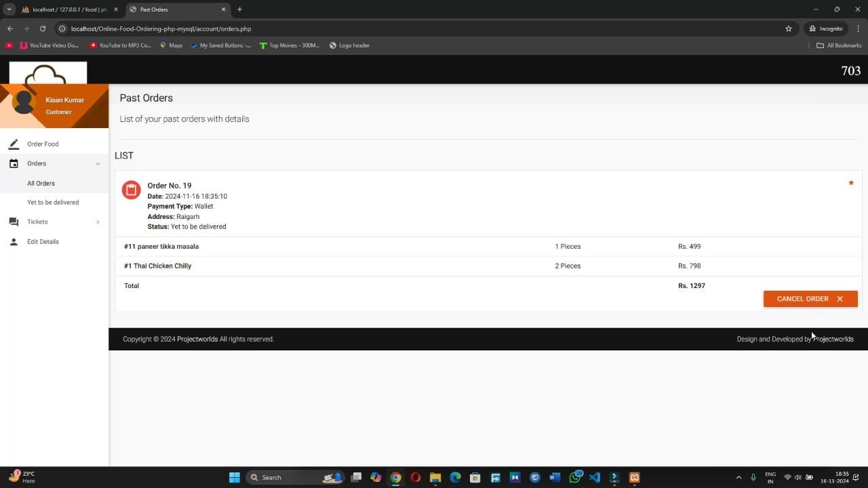Click the Orders calendar icon in sidebar
The image size is (868, 488).
(x=14, y=163)
